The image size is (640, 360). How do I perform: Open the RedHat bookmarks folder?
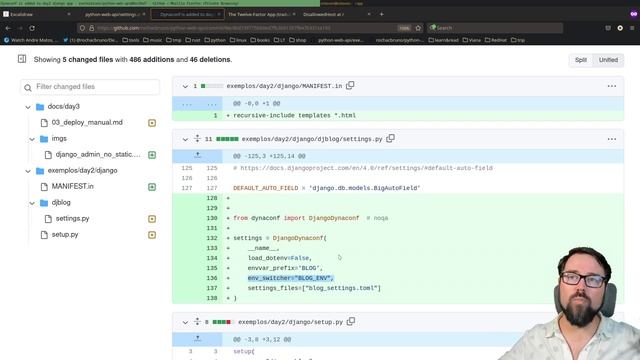pyautogui.click(x=496, y=40)
